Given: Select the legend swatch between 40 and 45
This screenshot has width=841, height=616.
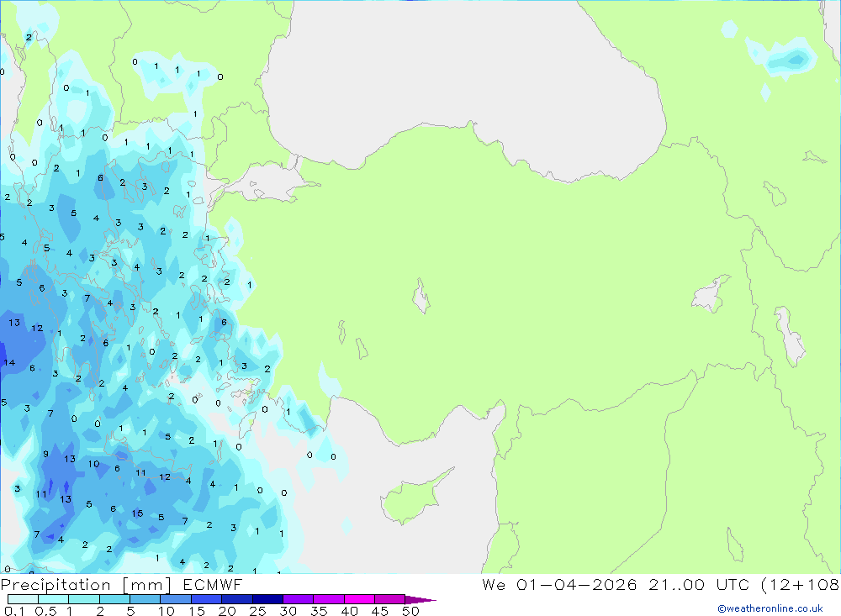Looking at the screenshot, I should click(x=359, y=599).
